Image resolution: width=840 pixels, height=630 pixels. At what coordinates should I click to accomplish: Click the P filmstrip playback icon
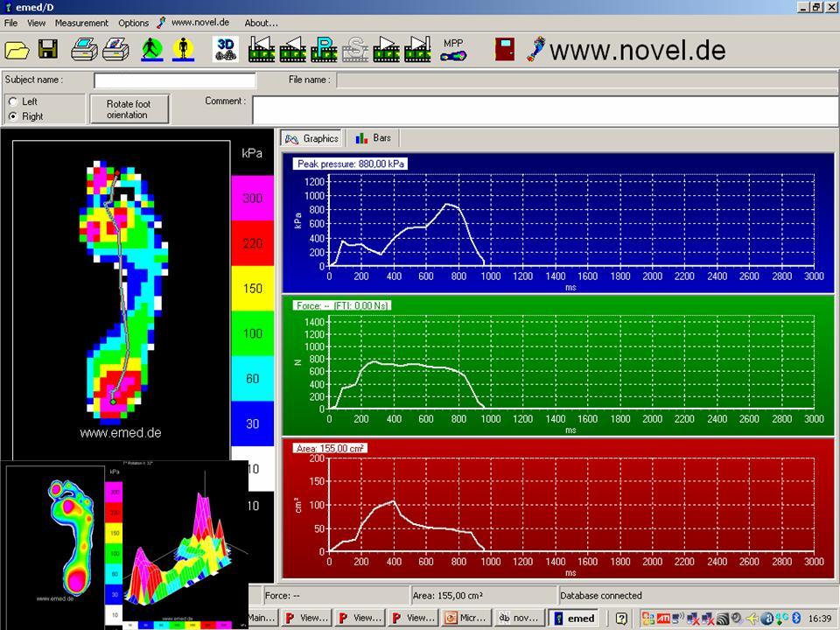324,49
